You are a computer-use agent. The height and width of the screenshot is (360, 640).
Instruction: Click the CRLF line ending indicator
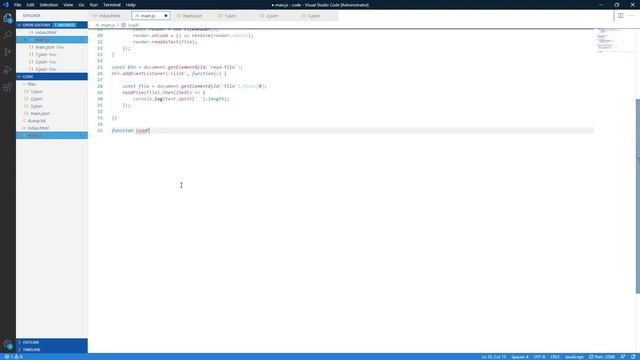[555, 357]
